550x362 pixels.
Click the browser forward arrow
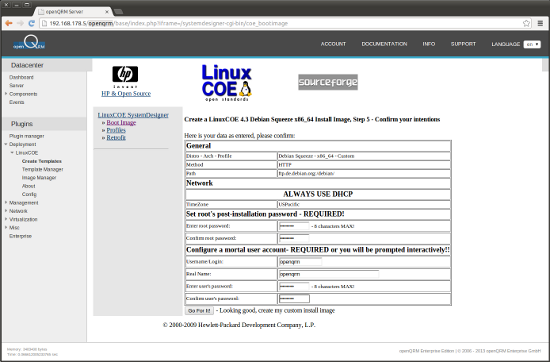(x=20, y=23)
